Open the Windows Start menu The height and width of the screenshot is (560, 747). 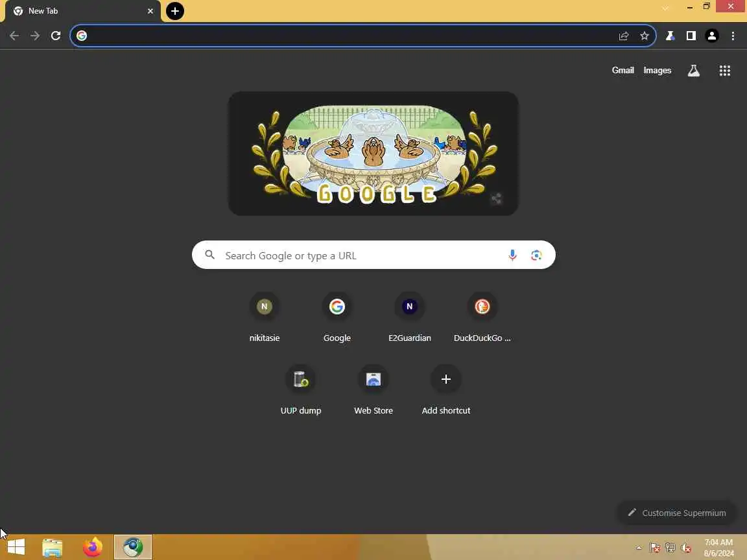coord(16,546)
